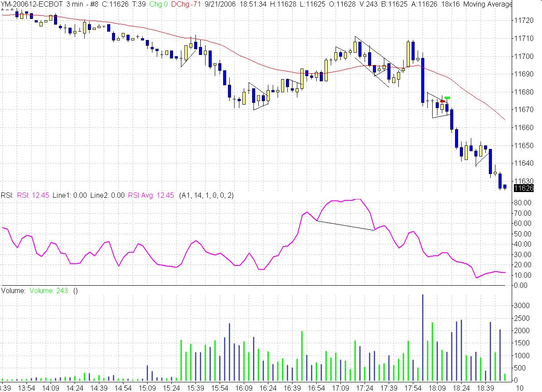Click the 3000 volume axis label

tap(522, 305)
